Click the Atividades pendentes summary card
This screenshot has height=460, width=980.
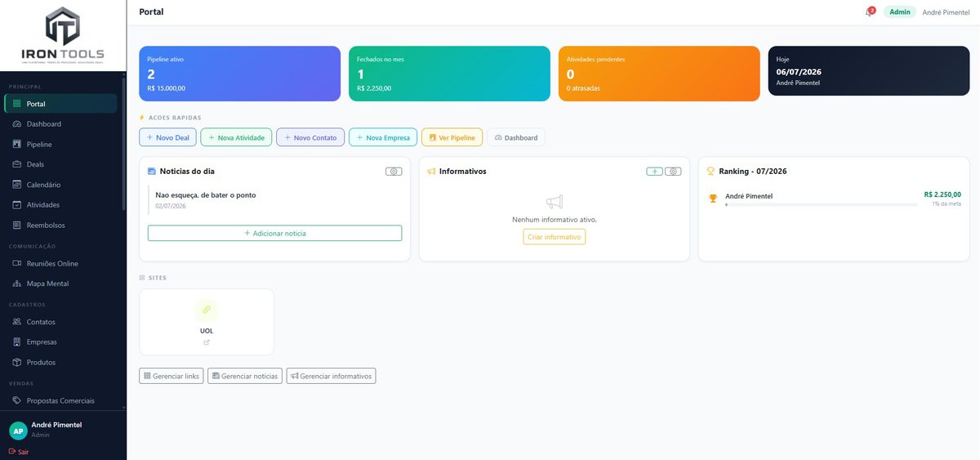(x=659, y=74)
